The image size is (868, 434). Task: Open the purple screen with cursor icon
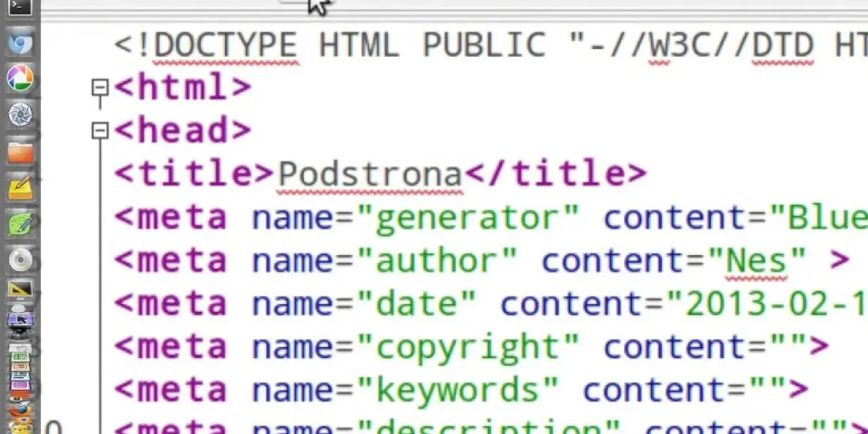coord(20,319)
